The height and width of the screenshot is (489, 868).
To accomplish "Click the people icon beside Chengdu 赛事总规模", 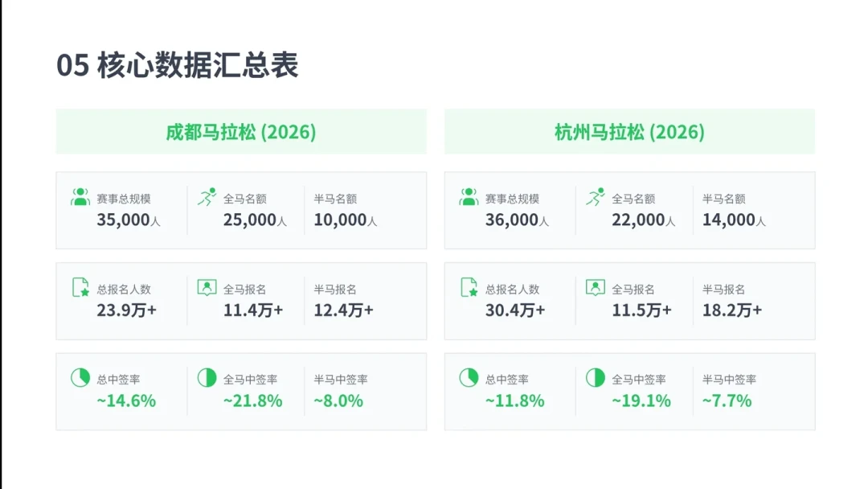I will (x=80, y=196).
